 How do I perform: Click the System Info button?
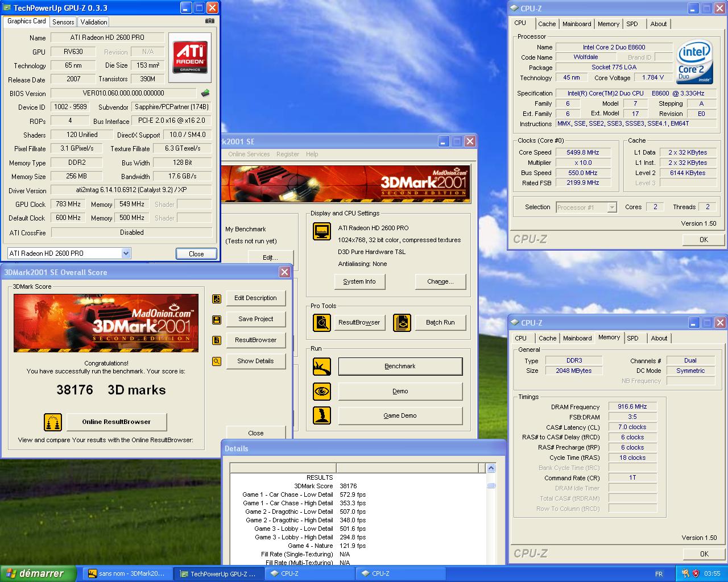click(x=359, y=281)
